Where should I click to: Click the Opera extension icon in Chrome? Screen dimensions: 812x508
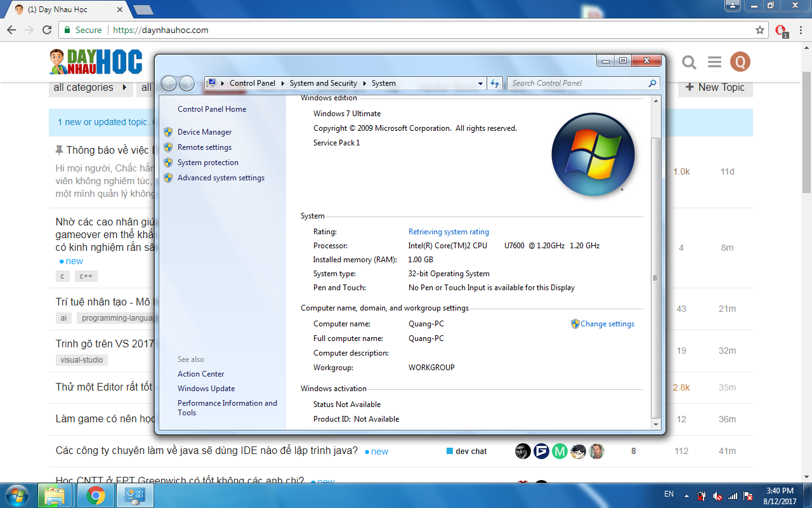pyautogui.click(x=781, y=30)
